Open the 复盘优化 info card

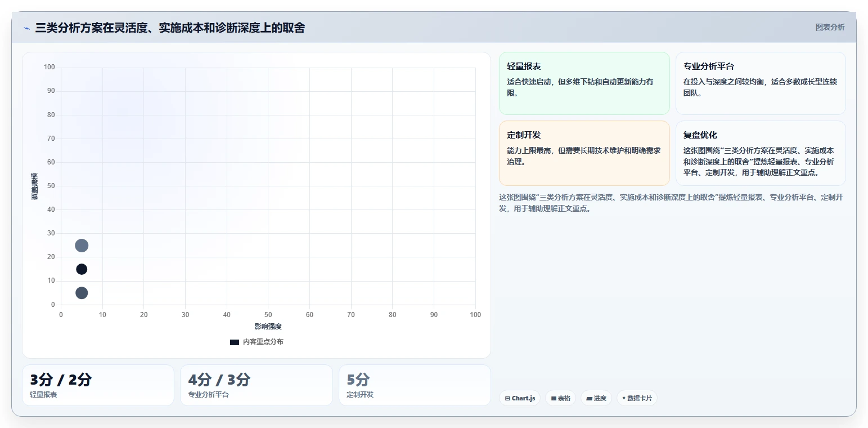761,153
